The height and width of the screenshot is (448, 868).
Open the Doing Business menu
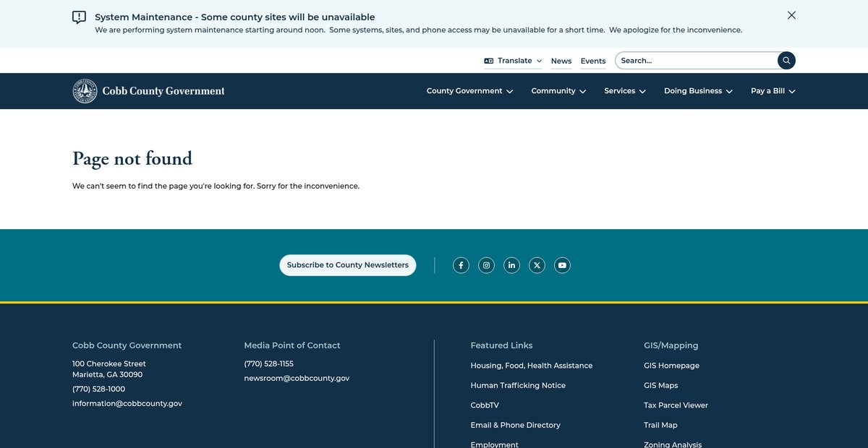click(x=698, y=91)
